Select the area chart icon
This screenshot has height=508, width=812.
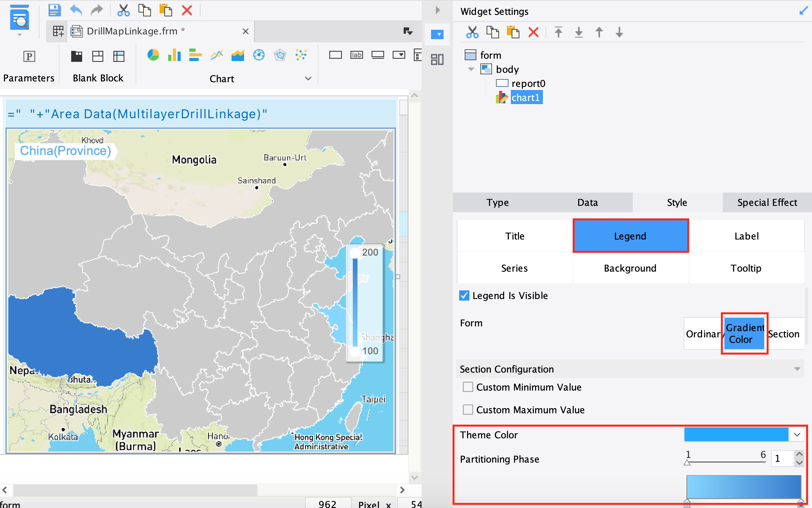(237, 55)
